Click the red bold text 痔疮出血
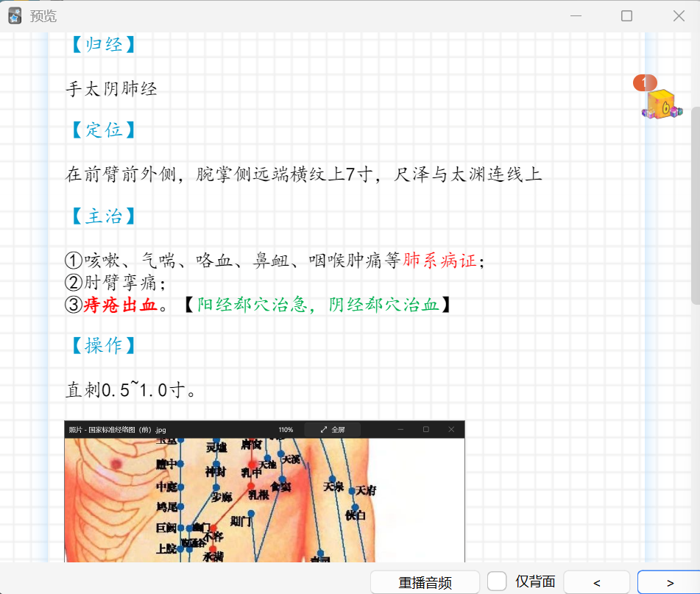Screen dimensions: 700x594 [120, 305]
